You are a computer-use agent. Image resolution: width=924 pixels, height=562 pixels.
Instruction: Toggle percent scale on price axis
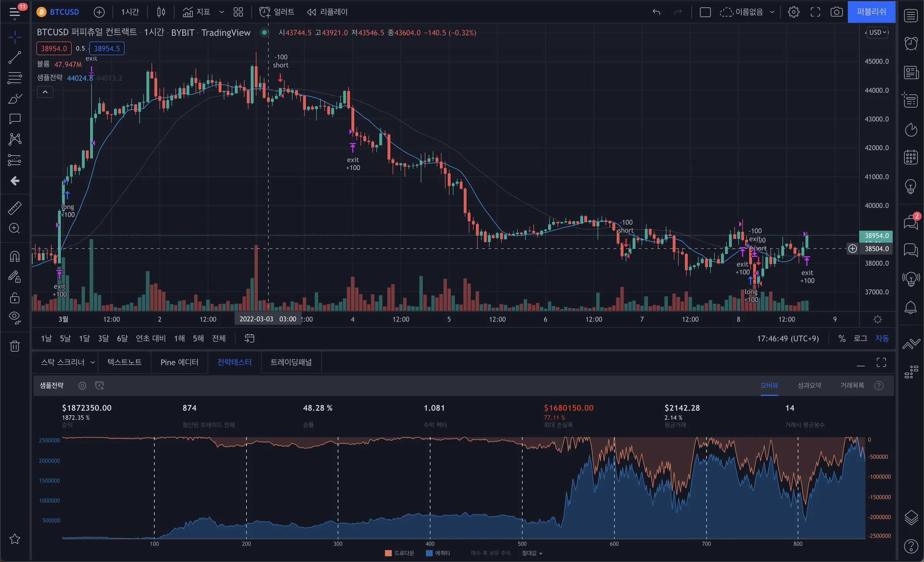(x=842, y=338)
